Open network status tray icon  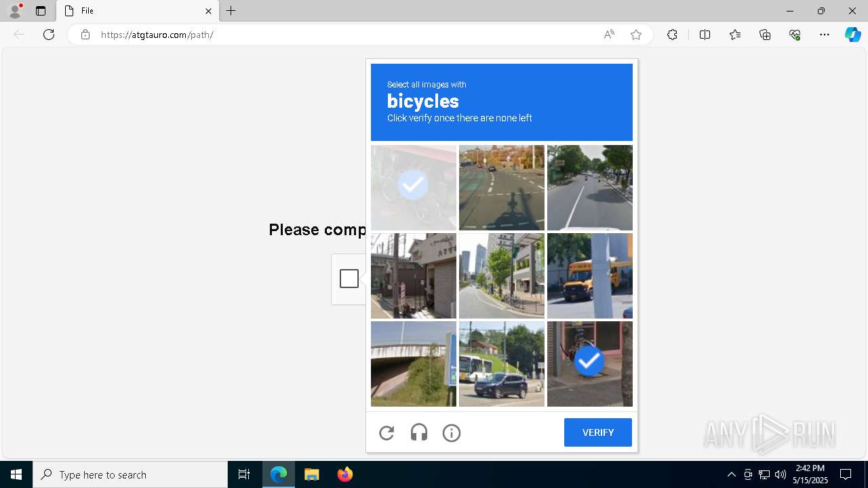(764, 474)
